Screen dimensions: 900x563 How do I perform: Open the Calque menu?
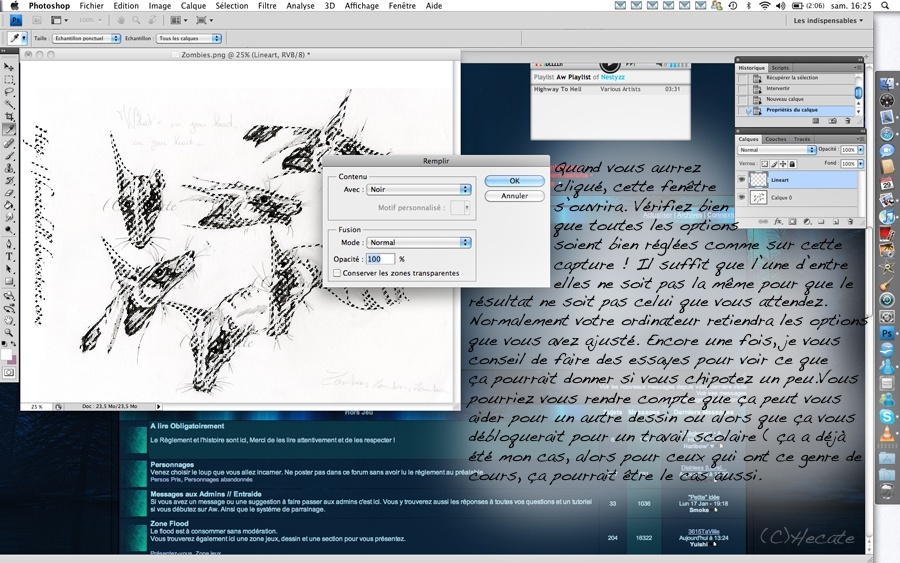coord(193,6)
